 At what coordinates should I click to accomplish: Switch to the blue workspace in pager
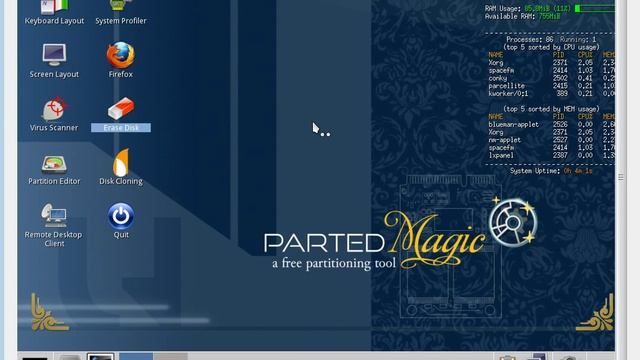tap(136, 356)
